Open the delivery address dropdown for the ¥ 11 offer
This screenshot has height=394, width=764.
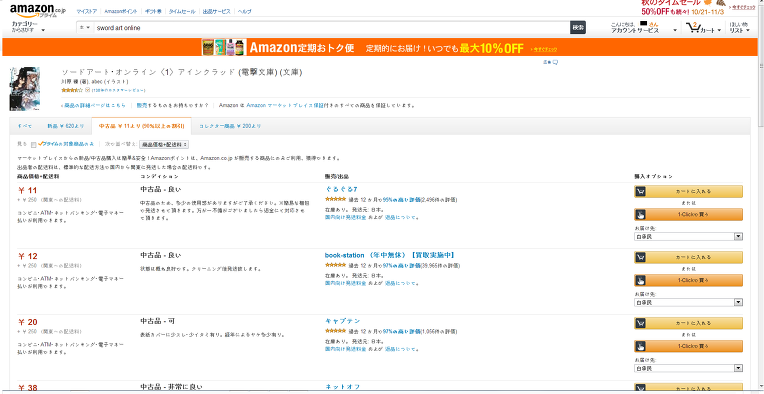tap(688, 237)
